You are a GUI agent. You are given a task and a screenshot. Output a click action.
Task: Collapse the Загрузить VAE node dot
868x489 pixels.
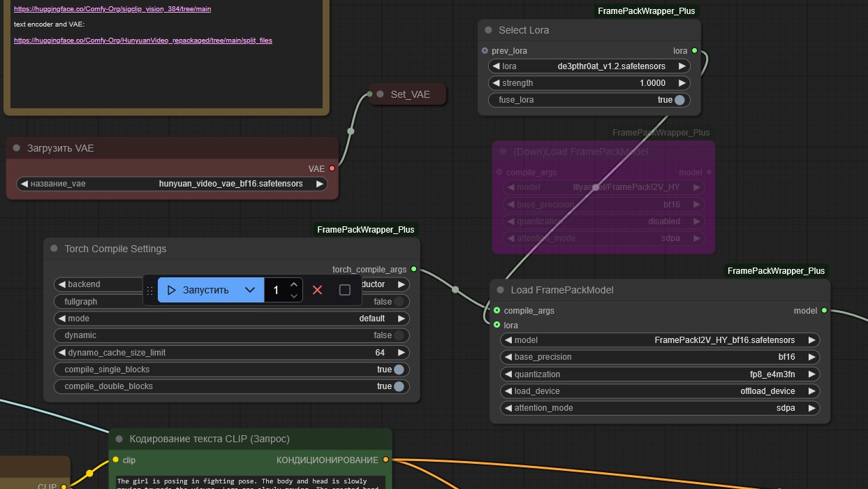point(17,148)
